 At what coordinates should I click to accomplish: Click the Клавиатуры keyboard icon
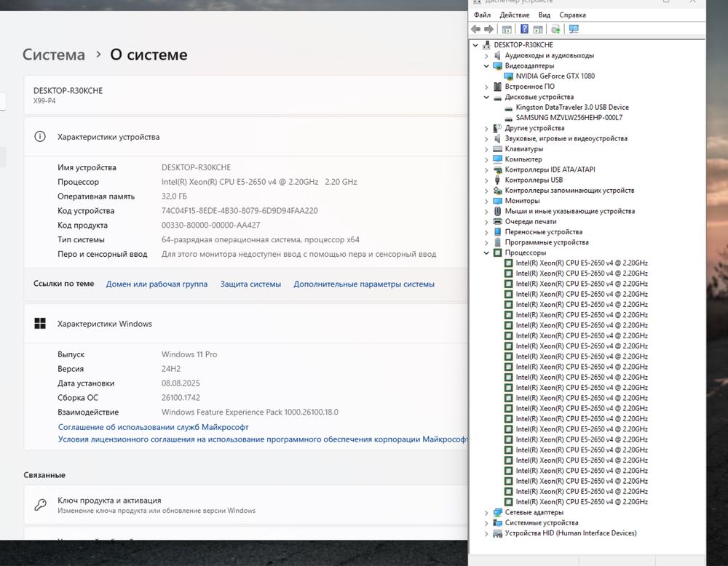497,149
